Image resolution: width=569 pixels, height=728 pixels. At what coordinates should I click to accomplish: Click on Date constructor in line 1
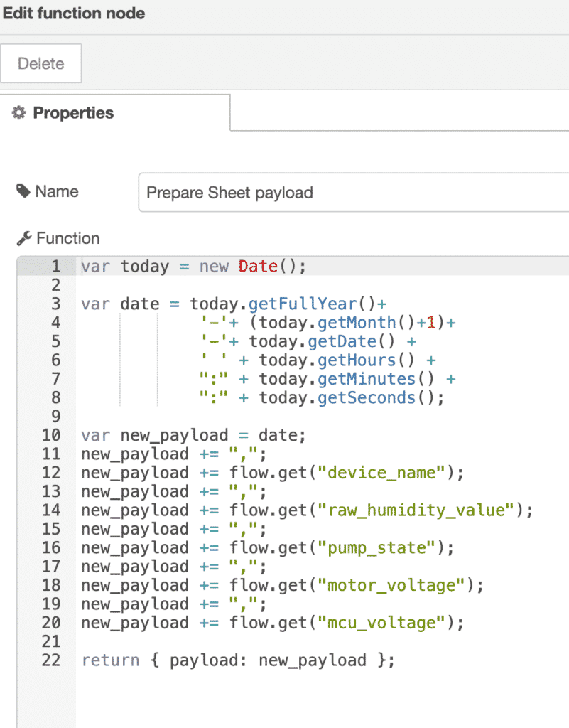[x=258, y=267]
